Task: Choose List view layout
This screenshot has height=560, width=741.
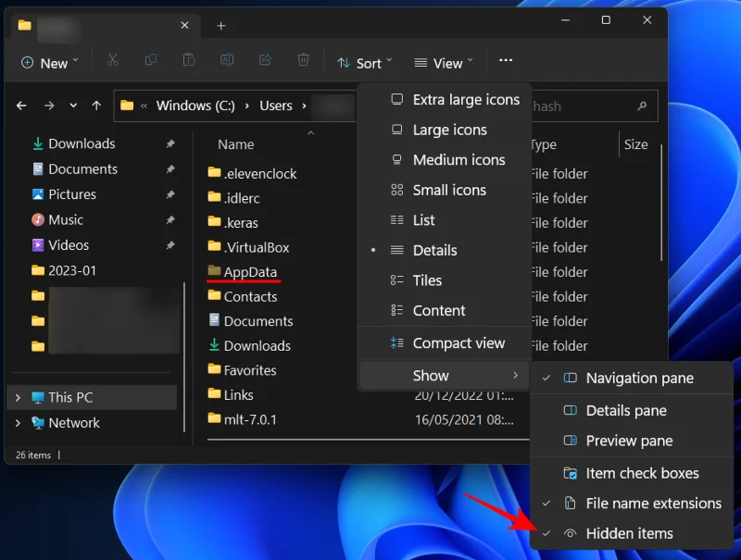Action: pyautogui.click(x=445, y=220)
